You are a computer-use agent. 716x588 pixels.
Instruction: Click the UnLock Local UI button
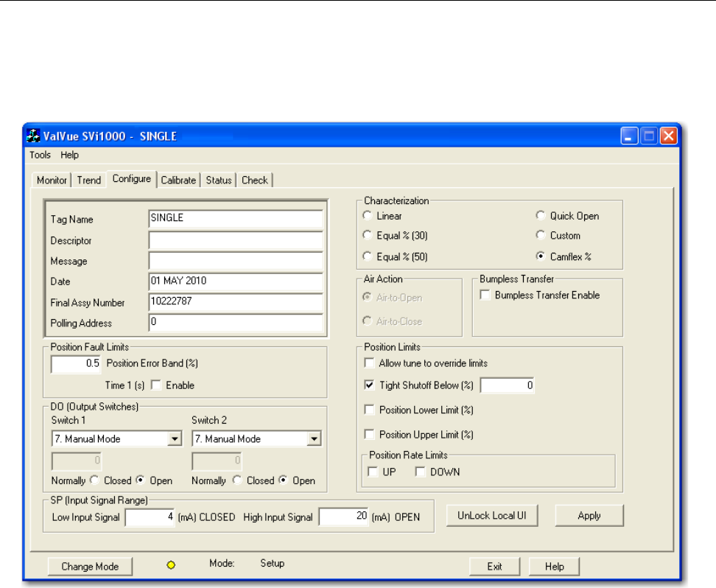point(491,516)
